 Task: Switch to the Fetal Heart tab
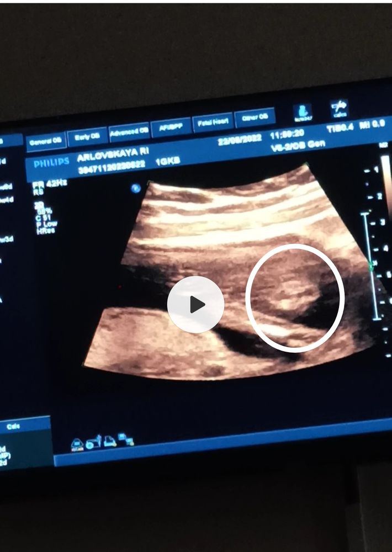pyautogui.click(x=213, y=122)
